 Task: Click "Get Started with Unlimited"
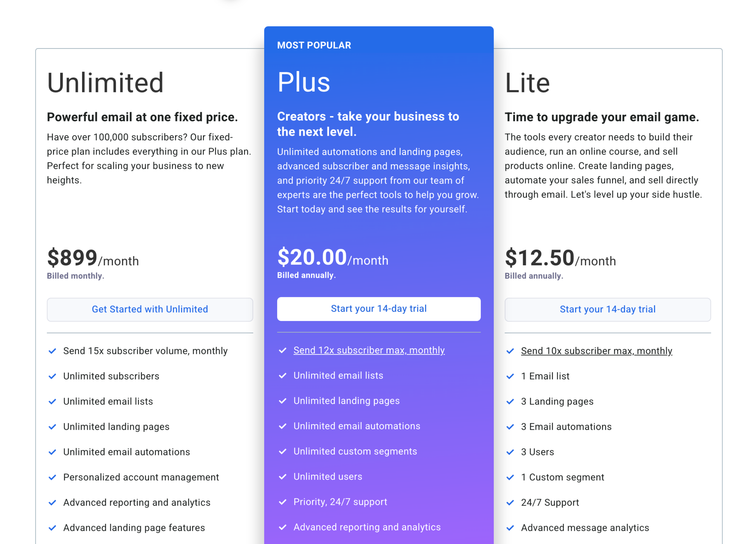click(x=150, y=309)
